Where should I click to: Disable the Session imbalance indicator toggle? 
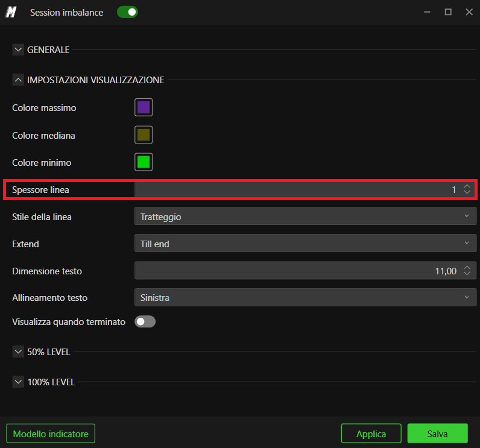127,12
